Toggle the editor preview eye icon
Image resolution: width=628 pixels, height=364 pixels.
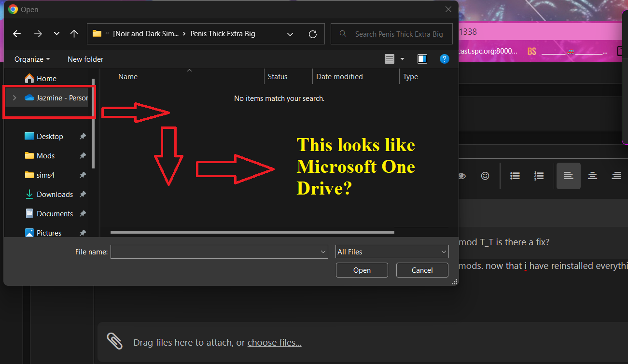pos(461,176)
